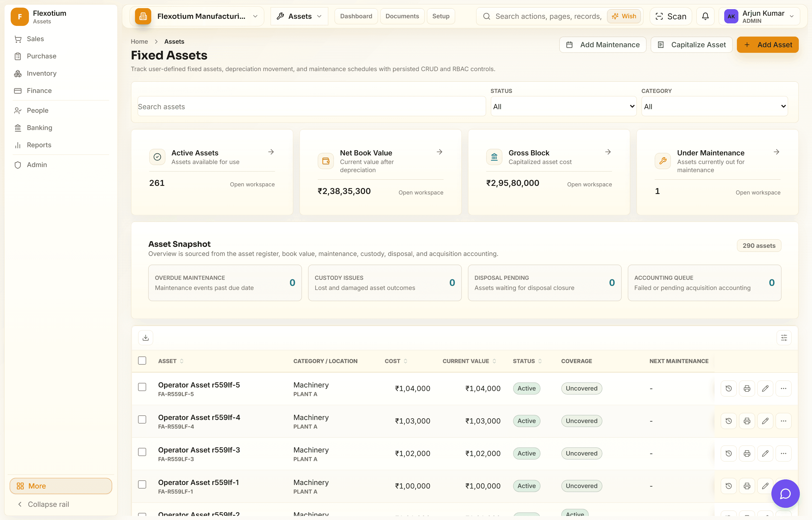Open the Assets module dropdown
This screenshot has width=812, height=520.
[299, 16]
